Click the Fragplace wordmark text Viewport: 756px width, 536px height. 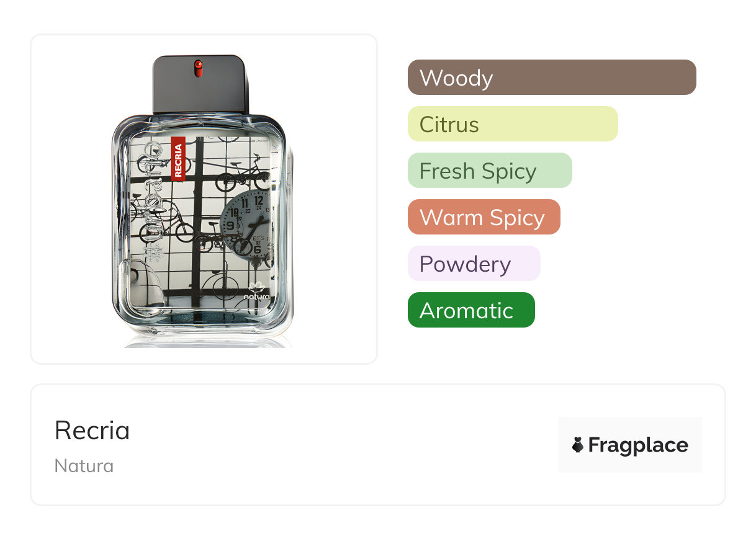[x=638, y=445]
